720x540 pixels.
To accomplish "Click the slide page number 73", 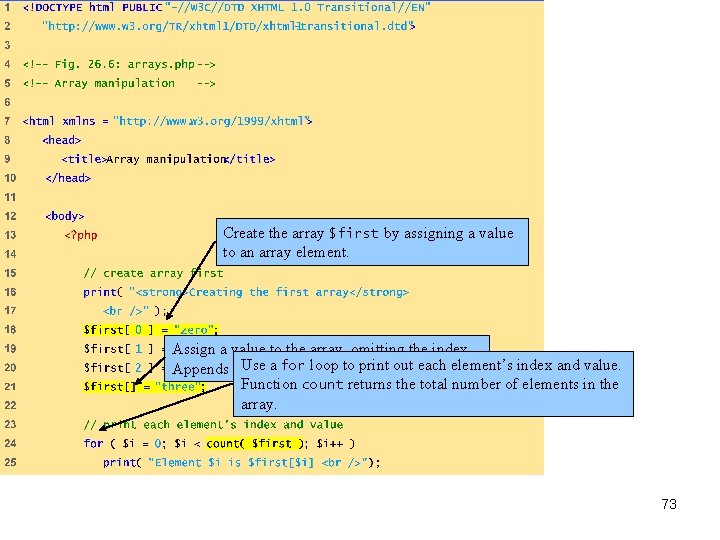I will (669, 504).
